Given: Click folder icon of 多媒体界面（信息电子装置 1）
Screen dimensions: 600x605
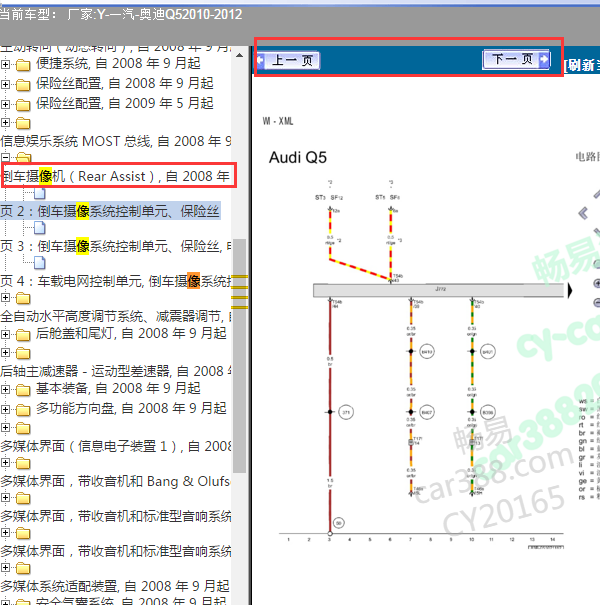Looking at the screenshot, I should click(23, 428).
